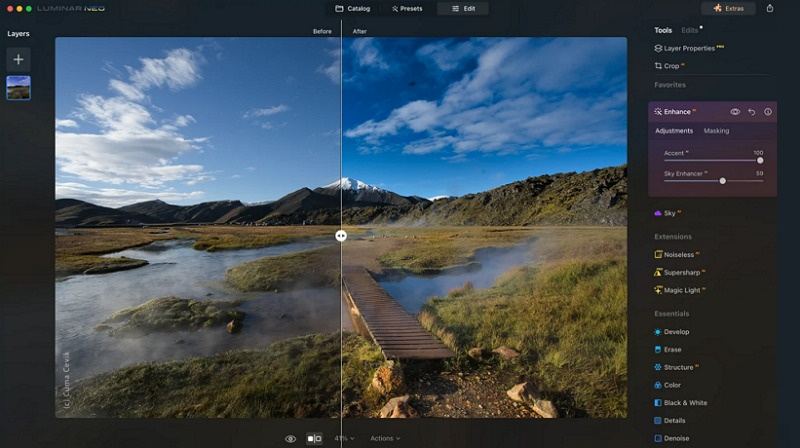The image size is (800, 448).
Task: Minimize window with yellow button
Action: 19,9
